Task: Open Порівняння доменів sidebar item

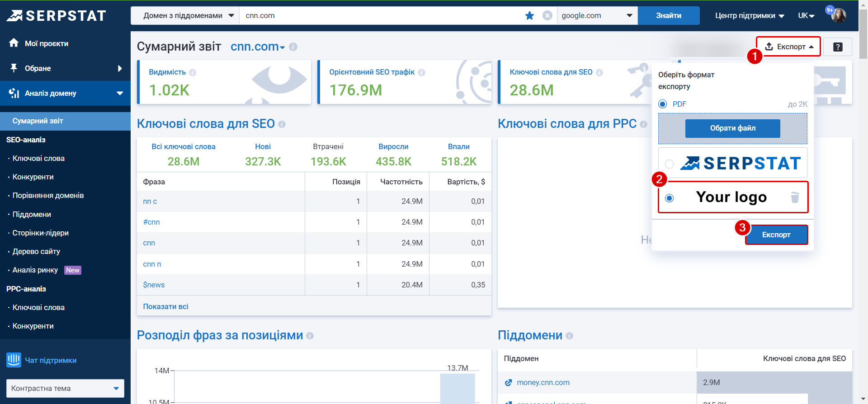Action: tap(48, 195)
